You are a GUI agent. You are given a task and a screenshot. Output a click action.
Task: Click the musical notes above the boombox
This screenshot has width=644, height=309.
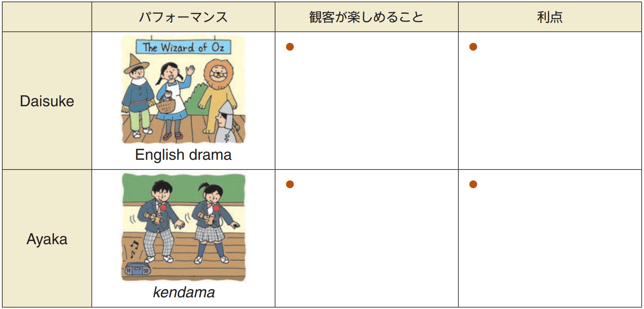point(134,249)
